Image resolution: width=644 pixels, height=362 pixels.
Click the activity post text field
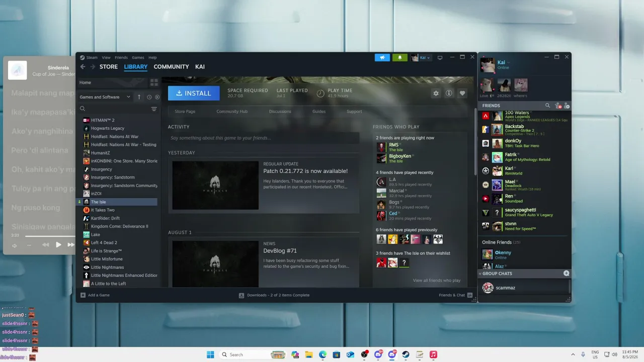click(264, 138)
